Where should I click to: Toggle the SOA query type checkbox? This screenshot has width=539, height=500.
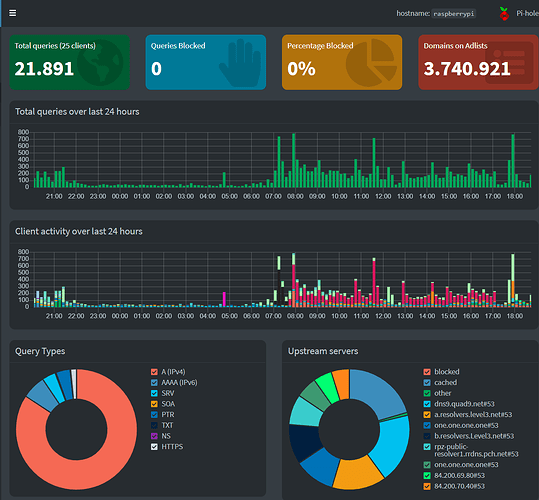click(x=154, y=404)
